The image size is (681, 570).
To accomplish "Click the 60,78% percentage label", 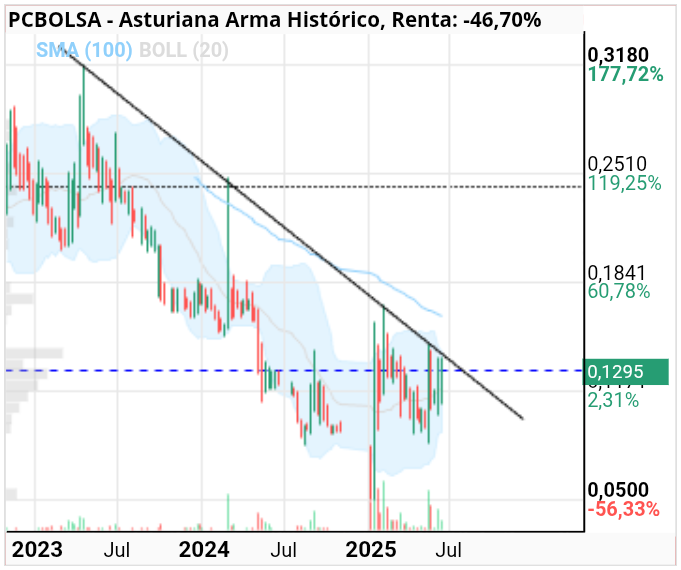I will 619,291.
